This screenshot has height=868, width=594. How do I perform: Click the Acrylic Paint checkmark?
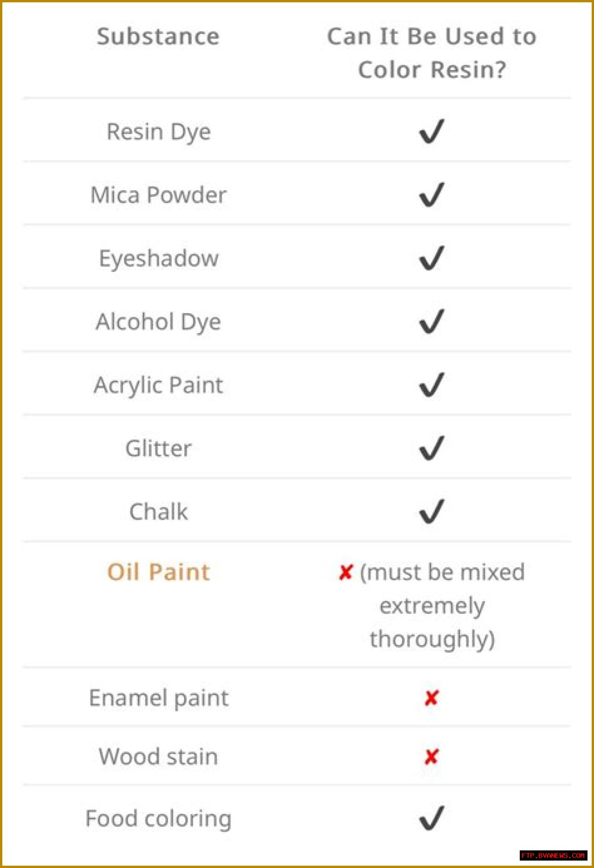[432, 385]
